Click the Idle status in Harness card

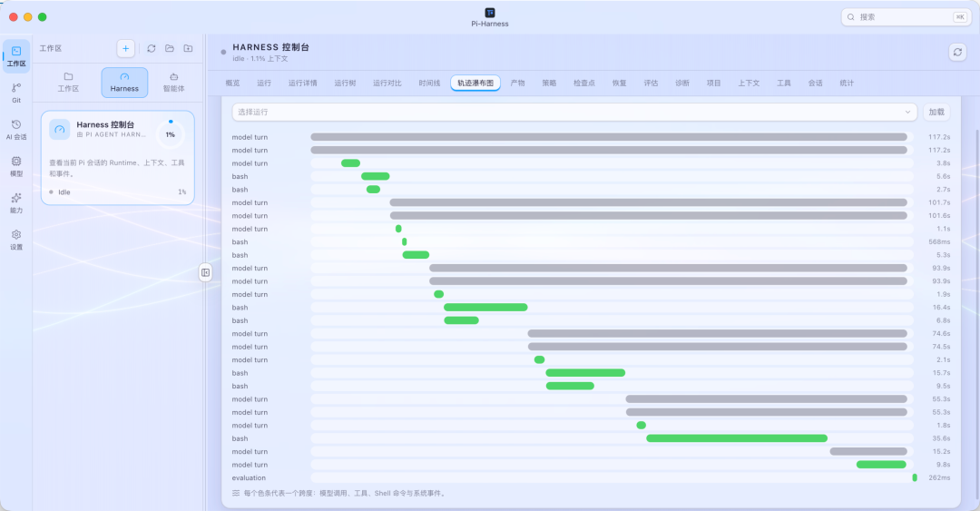59,192
